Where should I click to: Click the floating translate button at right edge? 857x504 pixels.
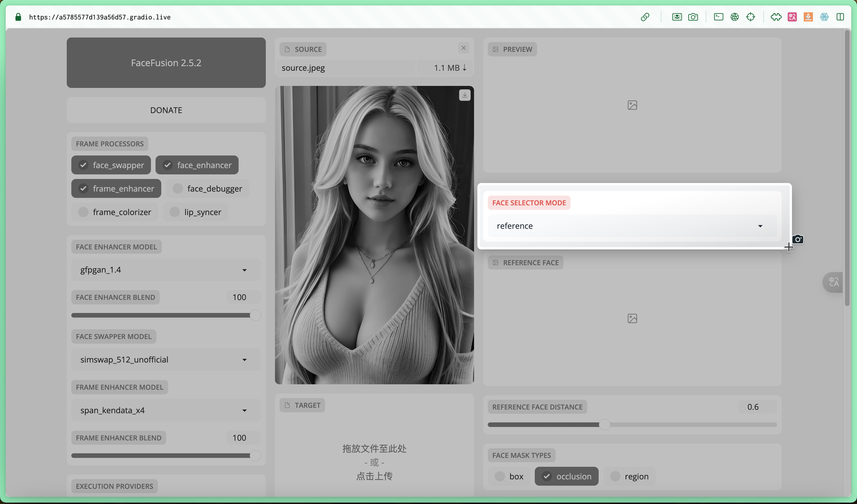[x=834, y=282]
